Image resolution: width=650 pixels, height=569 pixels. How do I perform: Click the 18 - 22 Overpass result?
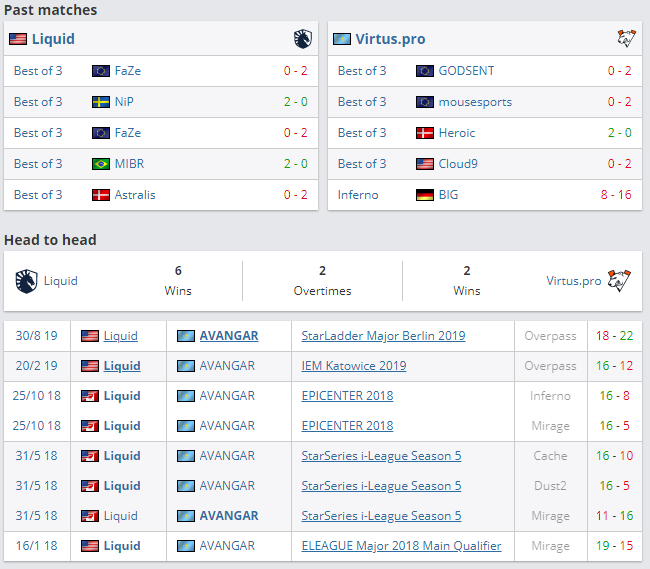614,336
